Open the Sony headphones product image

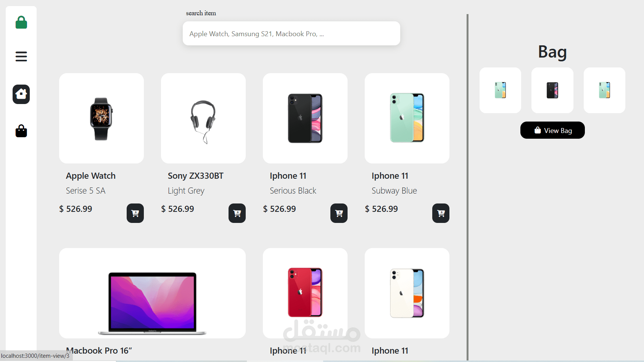click(x=203, y=119)
